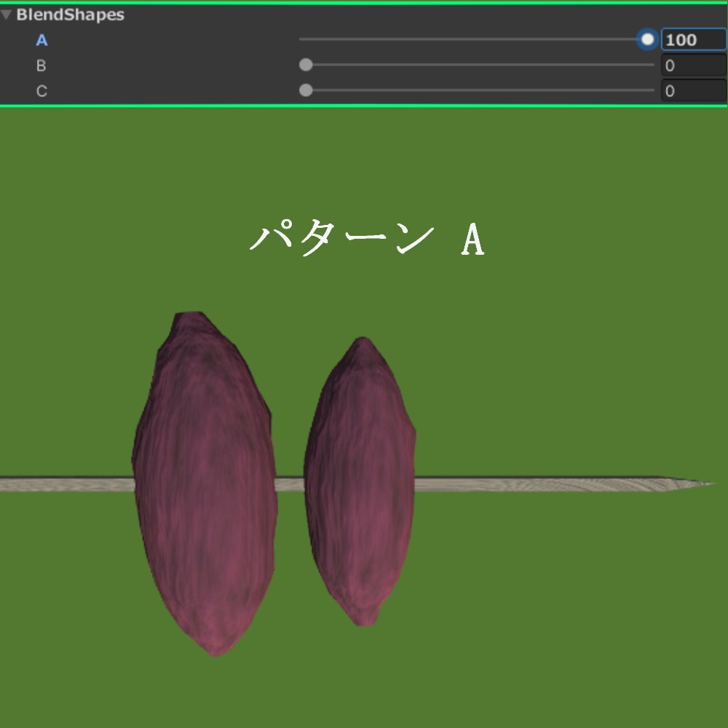728x728 pixels.
Task: Click the slider handle for blend shape C
Action: click(x=304, y=90)
